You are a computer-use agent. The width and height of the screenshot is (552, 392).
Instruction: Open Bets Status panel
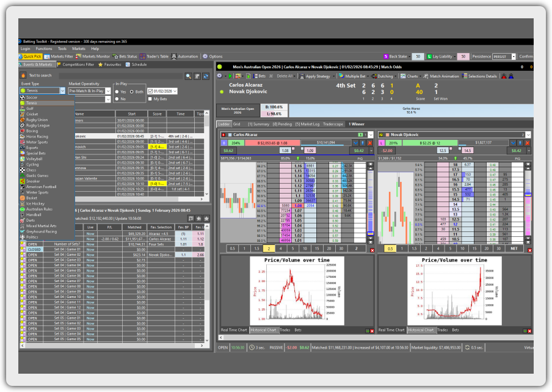125,56
